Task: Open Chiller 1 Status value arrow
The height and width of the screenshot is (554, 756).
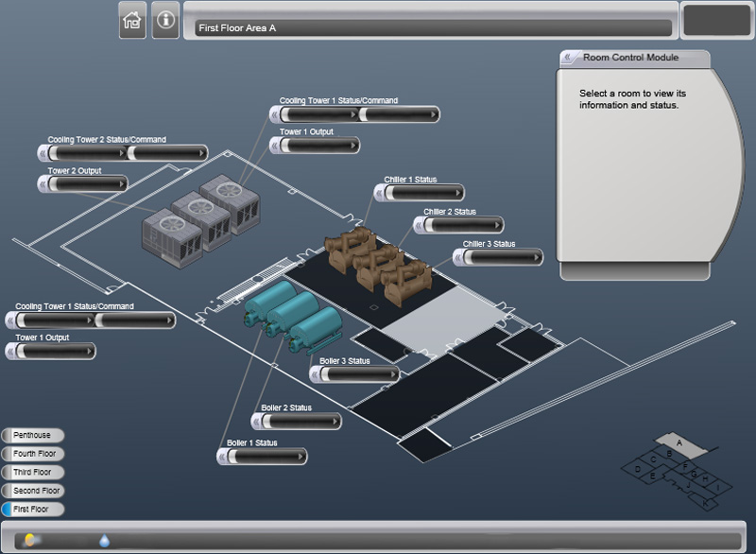Action: coord(458,193)
